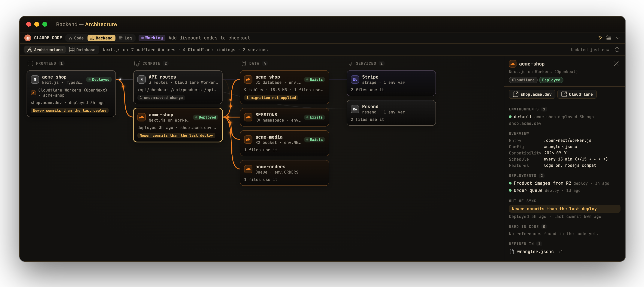This screenshot has width=644, height=287.
Task: Click Exists badge on SESSIONS card
Action: [315, 117]
